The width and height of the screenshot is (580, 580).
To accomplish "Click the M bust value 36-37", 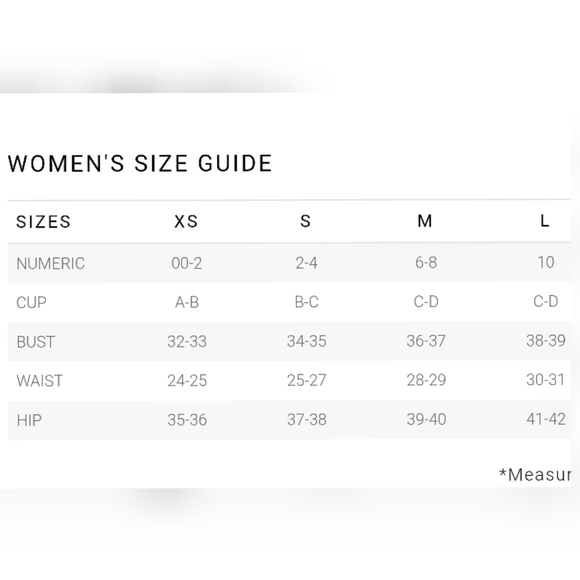I will [426, 341].
